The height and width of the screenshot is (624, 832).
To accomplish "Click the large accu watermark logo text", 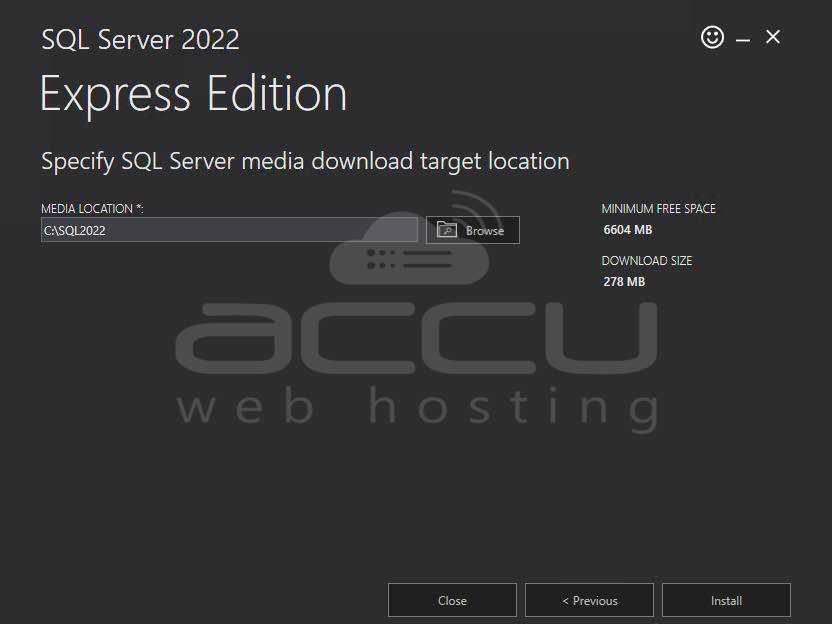I will (415, 338).
